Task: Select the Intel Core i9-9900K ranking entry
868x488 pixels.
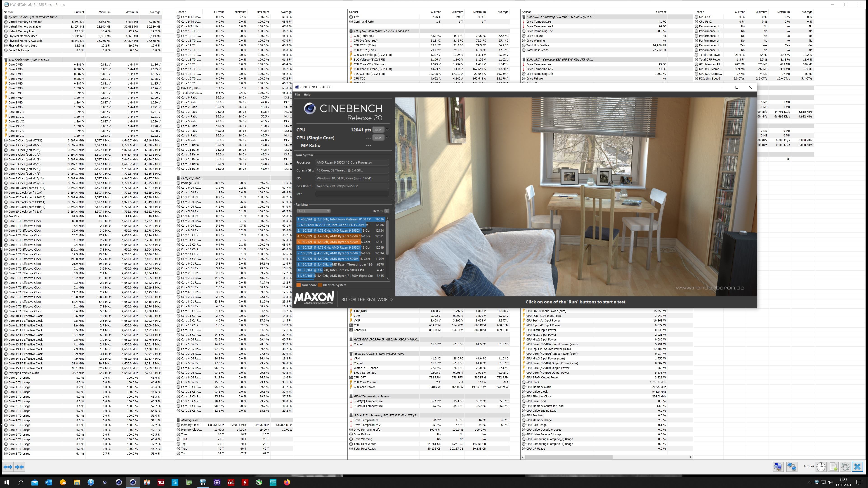Action: coord(341,270)
